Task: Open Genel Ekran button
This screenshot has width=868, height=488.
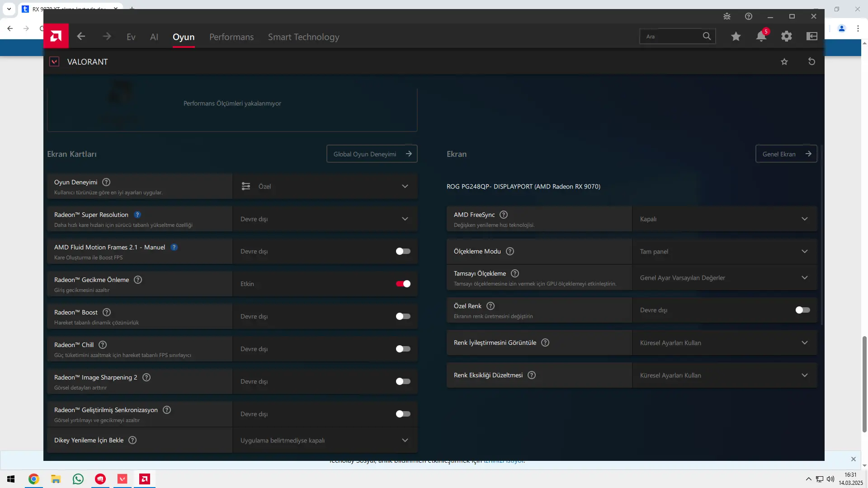Action: [786, 154]
